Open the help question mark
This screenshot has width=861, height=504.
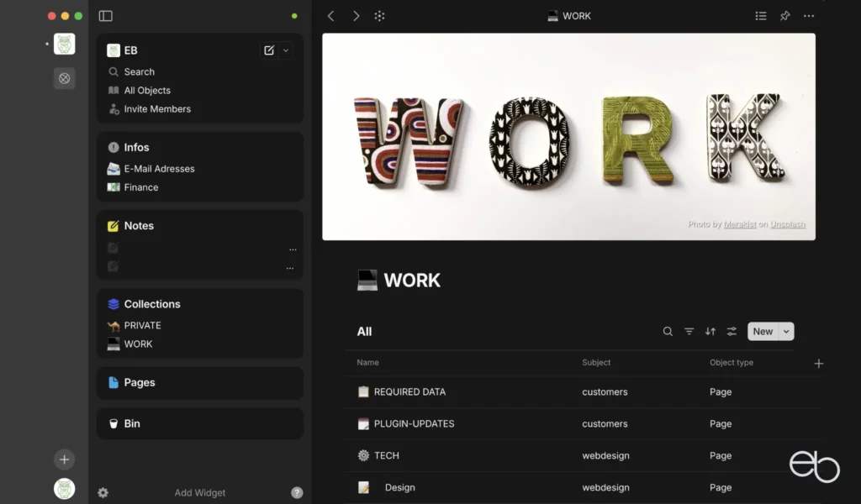click(297, 492)
